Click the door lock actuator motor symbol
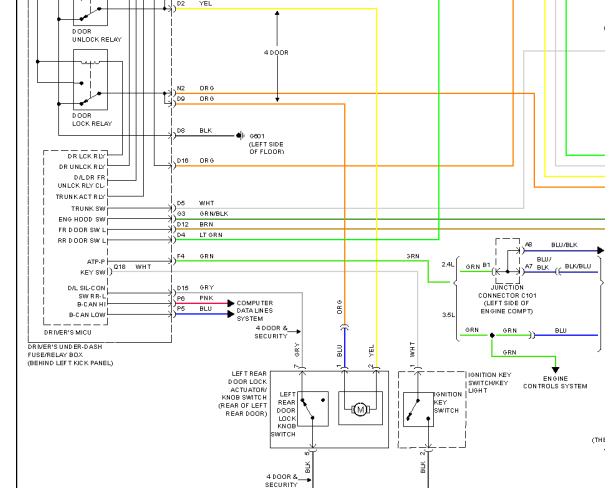 click(x=359, y=409)
